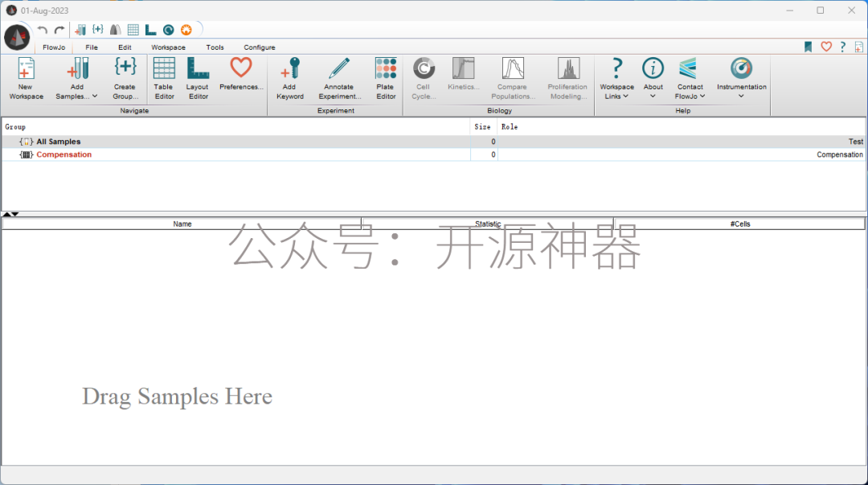The width and height of the screenshot is (868, 485).
Task: Click the "01-Aug-2023" window title
Action: click(x=45, y=10)
